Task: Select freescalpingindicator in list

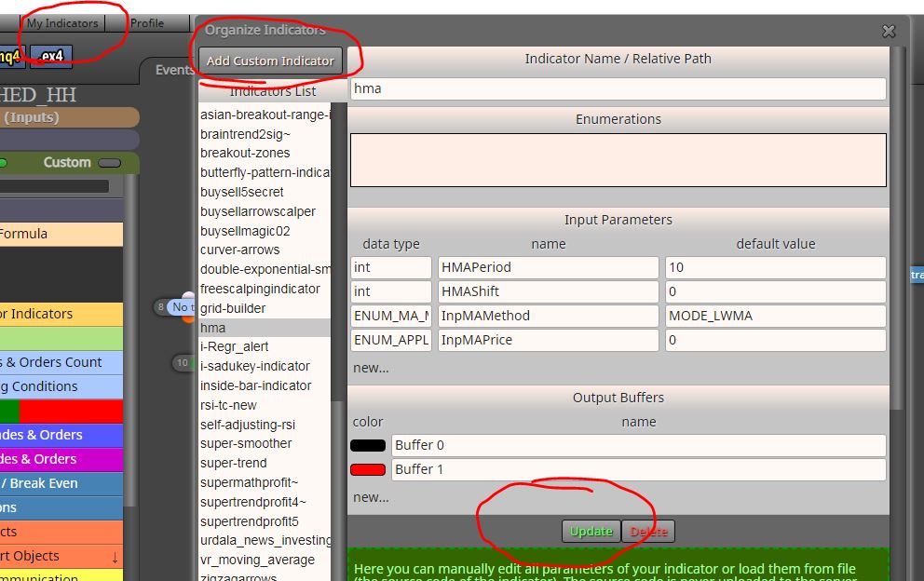Action: tap(265, 289)
